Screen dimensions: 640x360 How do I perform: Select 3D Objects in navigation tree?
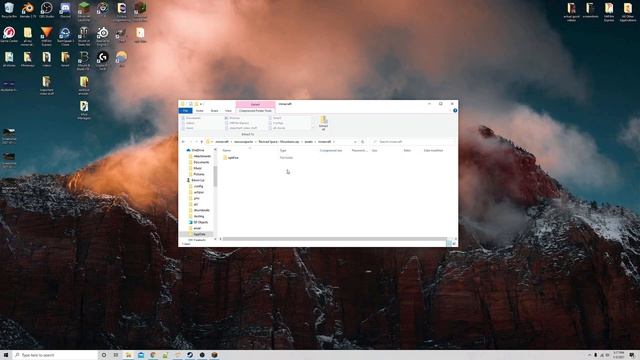(x=198, y=222)
